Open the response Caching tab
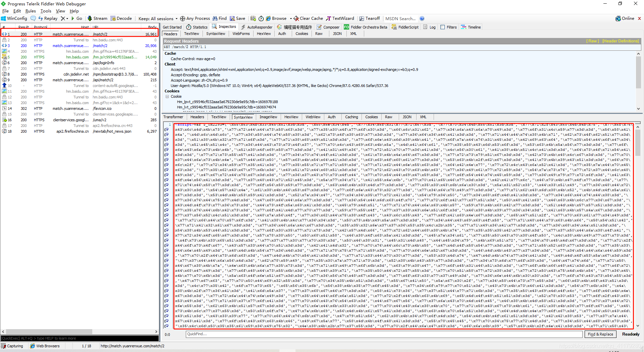 352,117
